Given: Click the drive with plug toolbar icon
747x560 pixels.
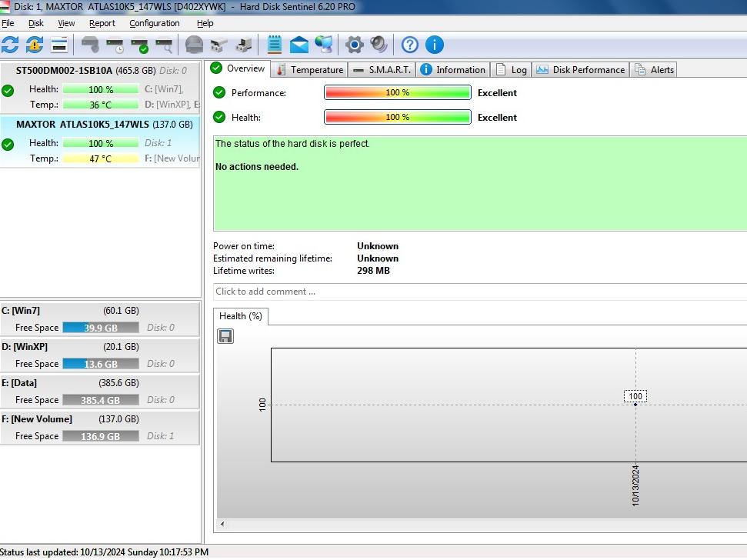Looking at the screenshot, I should (243, 45).
